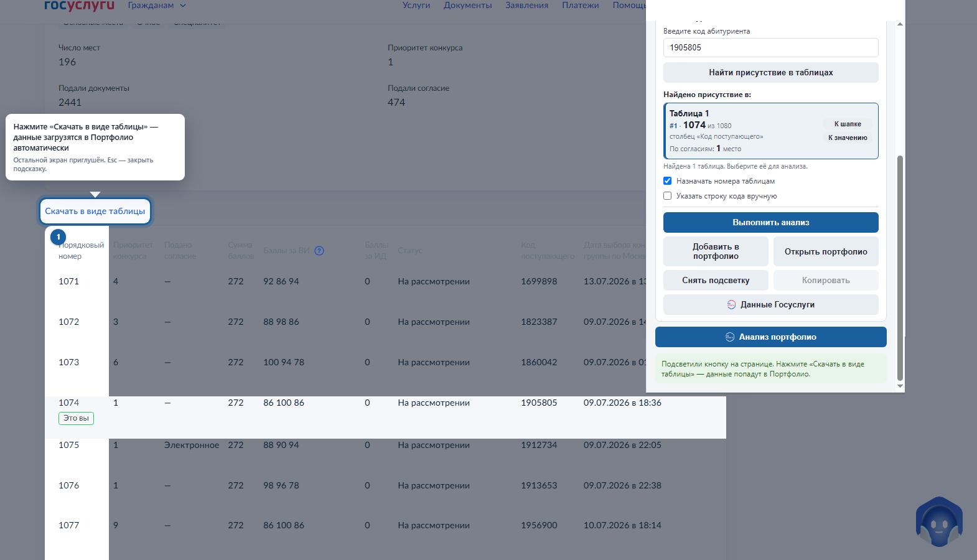Viewport: 977px width, 560px height.
Task: Click the «Это вы» badge
Action: point(76,418)
